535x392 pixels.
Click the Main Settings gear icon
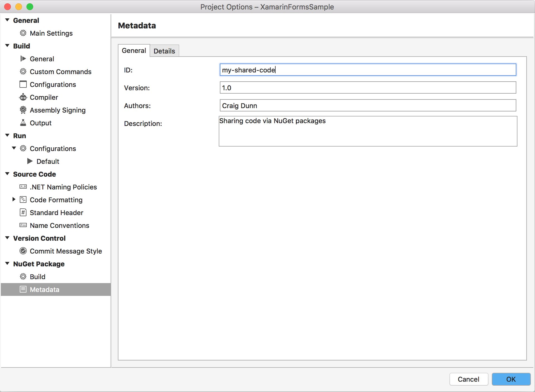click(x=23, y=33)
